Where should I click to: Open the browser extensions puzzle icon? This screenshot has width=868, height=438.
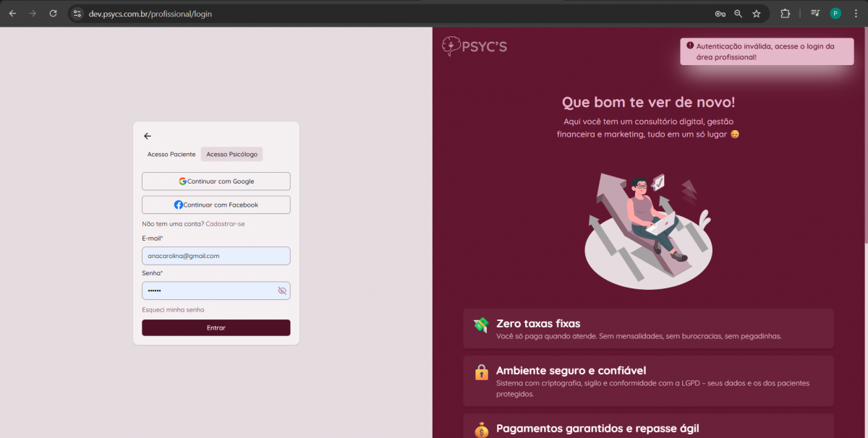(x=786, y=14)
